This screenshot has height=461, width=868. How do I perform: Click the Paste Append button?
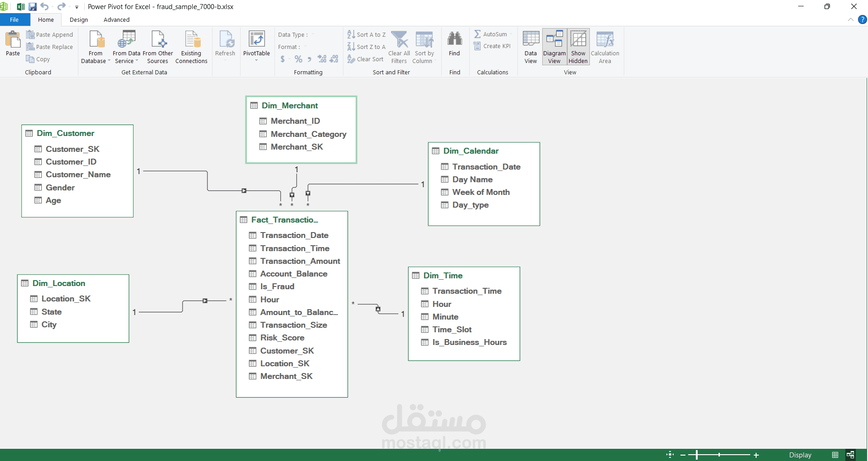click(49, 34)
